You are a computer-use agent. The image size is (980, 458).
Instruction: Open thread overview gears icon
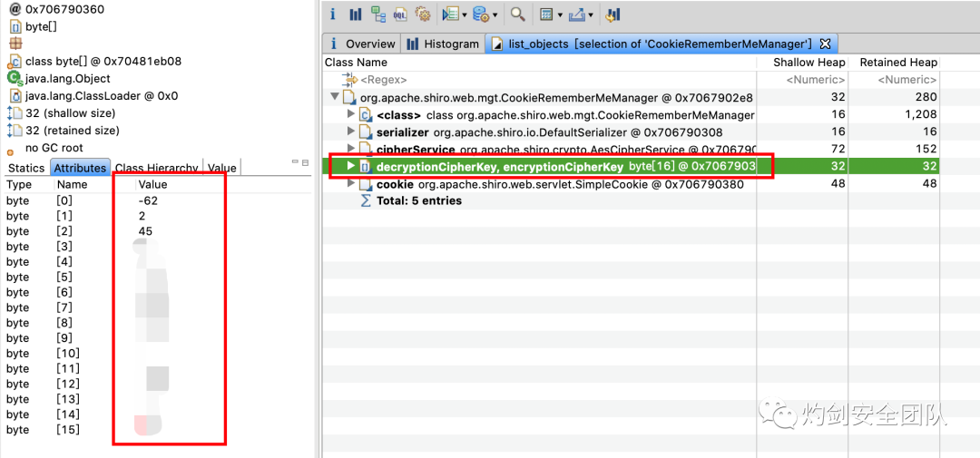(423, 14)
